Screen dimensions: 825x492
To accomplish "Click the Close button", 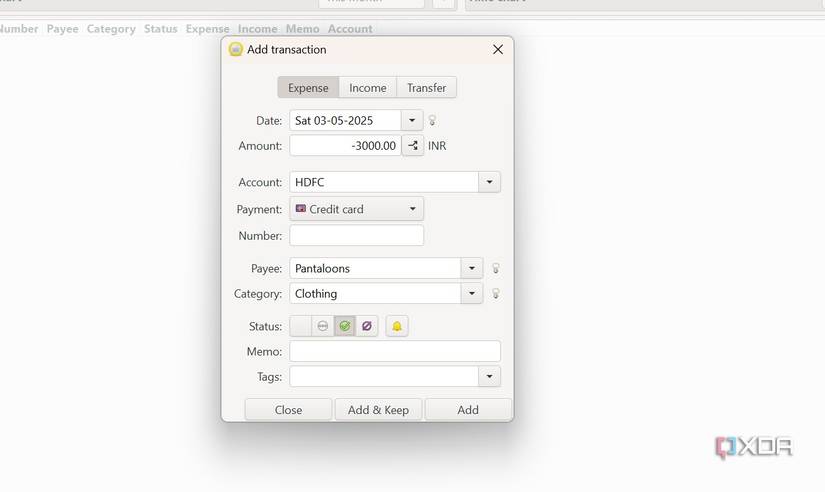I will coord(288,409).
